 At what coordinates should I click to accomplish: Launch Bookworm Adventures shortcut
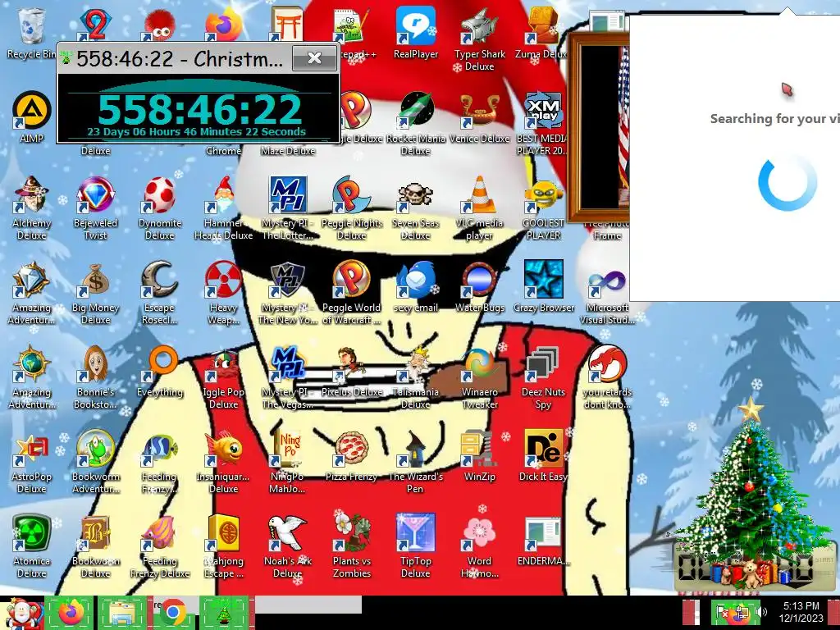click(95, 449)
